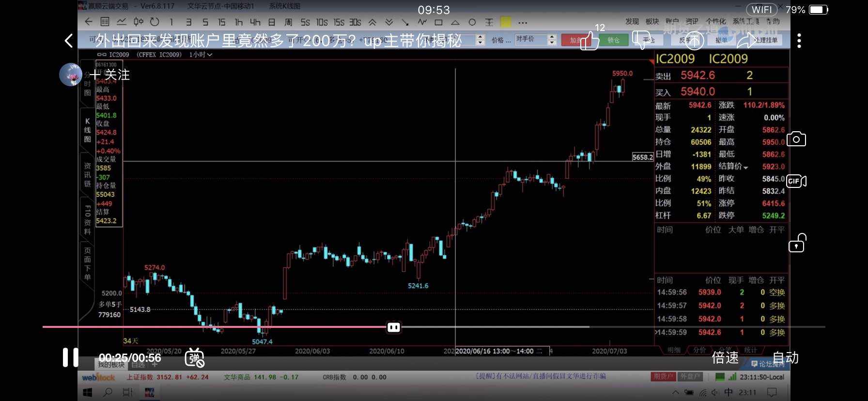Viewport: 868px width, 401px height.
Task: Open the 账户 menu
Action: point(672,22)
